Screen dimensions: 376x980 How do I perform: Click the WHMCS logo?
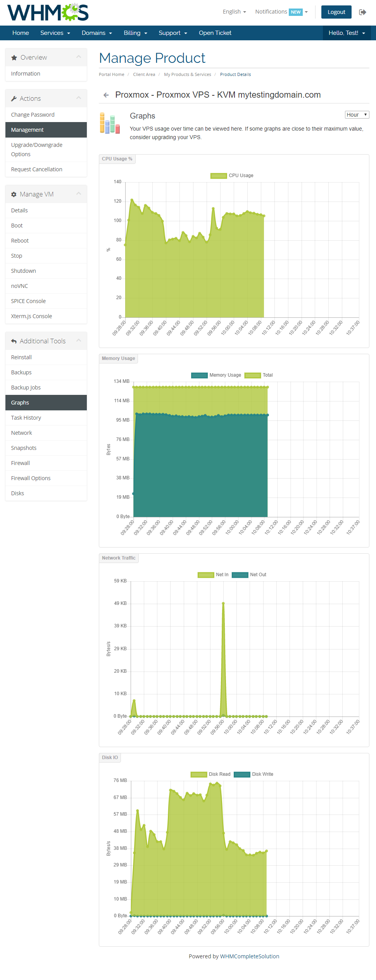click(48, 12)
